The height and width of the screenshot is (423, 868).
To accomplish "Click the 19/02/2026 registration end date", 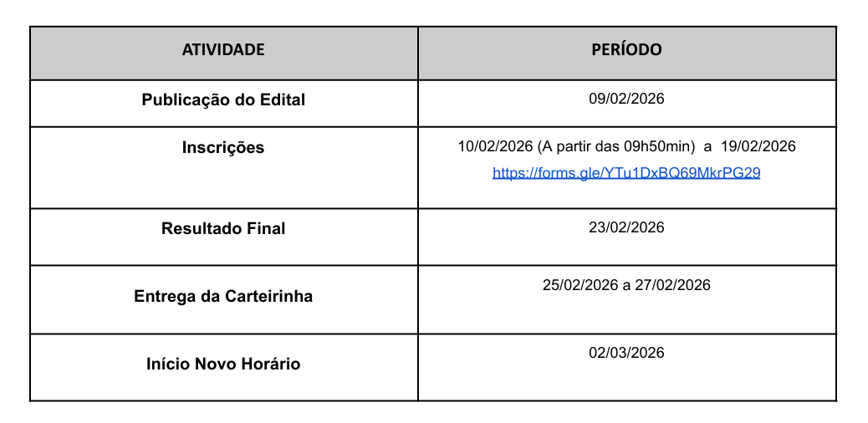I will pyautogui.click(x=758, y=147).
